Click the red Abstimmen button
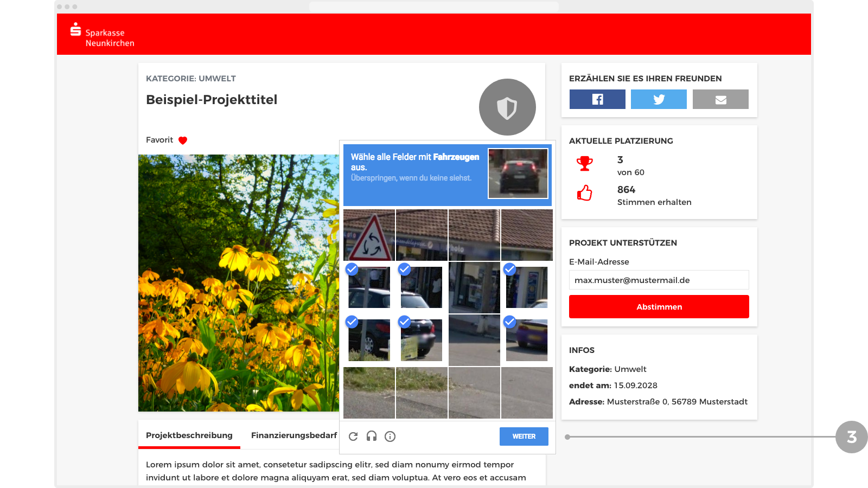This screenshot has height=488, width=868. (x=659, y=307)
